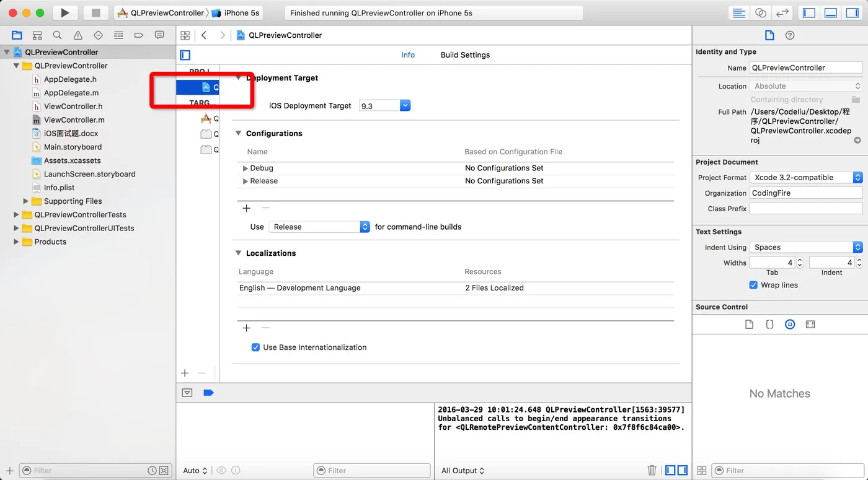Image resolution: width=868 pixels, height=480 pixels.
Task: Toggle the variables view pane
Action: point(670,470)
